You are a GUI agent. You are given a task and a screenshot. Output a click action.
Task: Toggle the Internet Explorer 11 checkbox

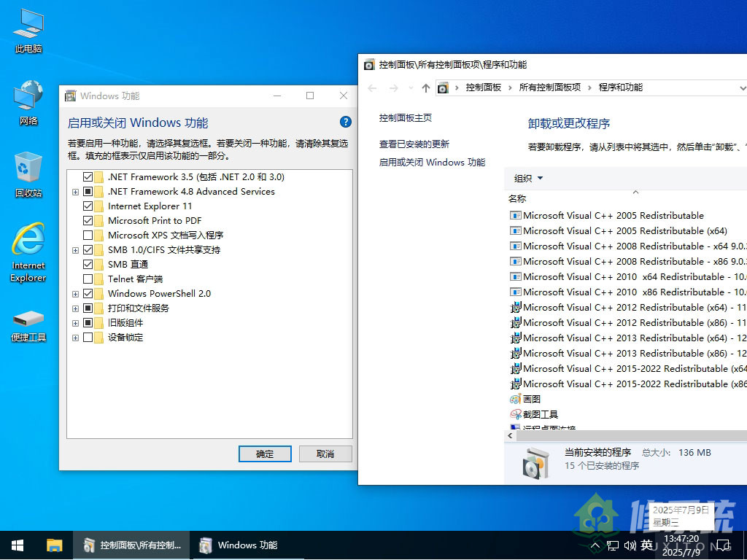click(x=88, y=206)
